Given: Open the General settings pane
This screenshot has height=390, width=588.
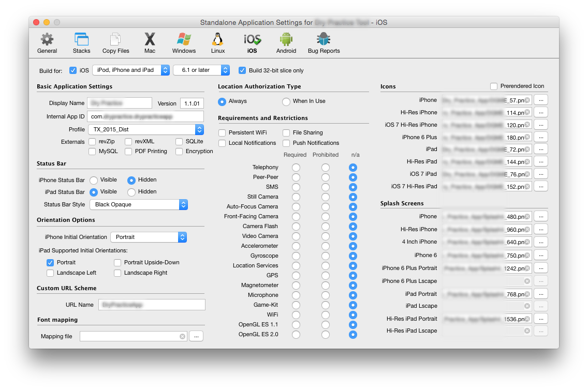Looking at the screenshot, I should coord(47,43).
